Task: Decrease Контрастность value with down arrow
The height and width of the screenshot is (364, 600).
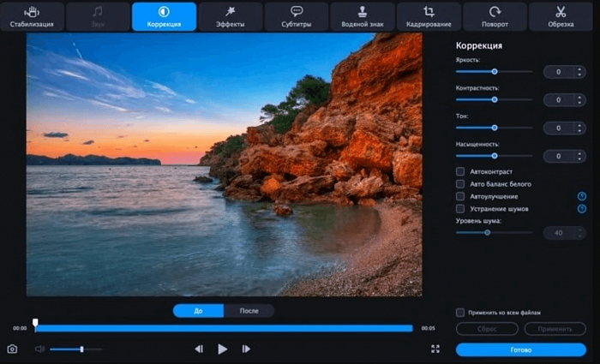Action: point(579,103)
